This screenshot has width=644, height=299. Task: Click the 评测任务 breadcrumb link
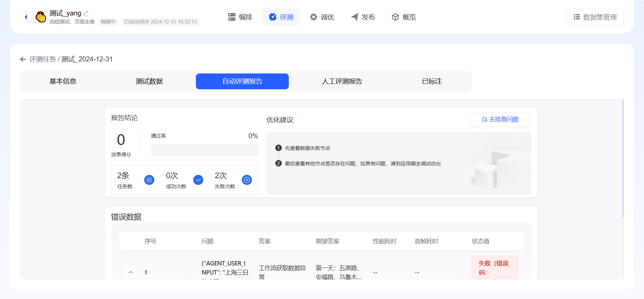coord(43,59)
